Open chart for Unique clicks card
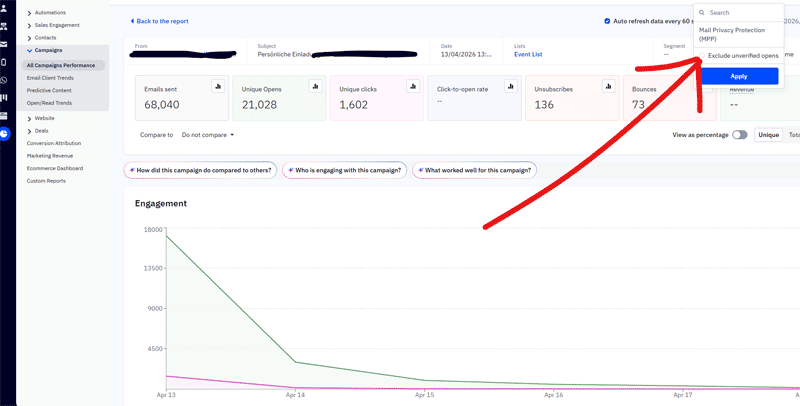This screenshot has height=406, width=800. coord(413,86)
